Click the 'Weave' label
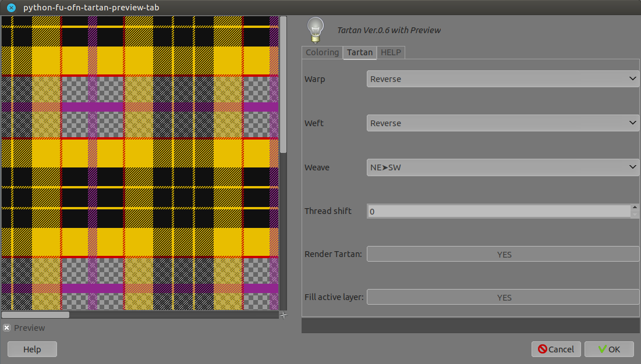The width and height of the screenshot is (641, 364). pos(317,167)
